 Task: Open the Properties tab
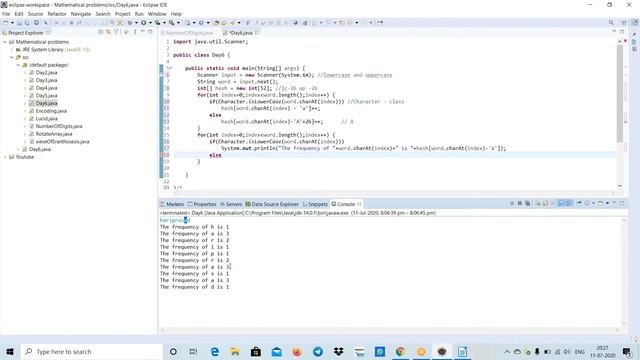point(202,204)
